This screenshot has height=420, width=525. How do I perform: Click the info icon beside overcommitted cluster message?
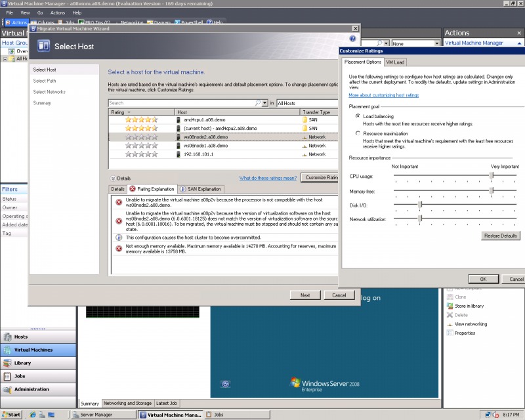[119, 238]
